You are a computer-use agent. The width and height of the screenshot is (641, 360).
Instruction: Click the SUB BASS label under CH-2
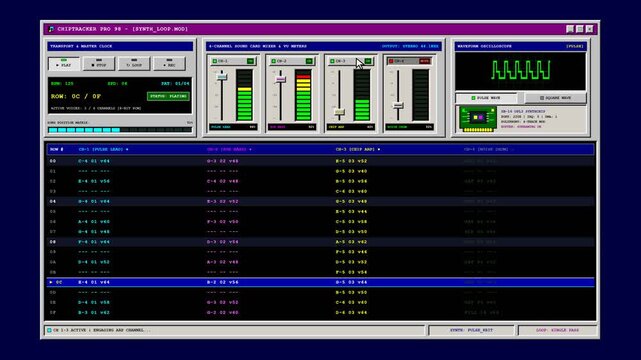[x=278, y=127]
